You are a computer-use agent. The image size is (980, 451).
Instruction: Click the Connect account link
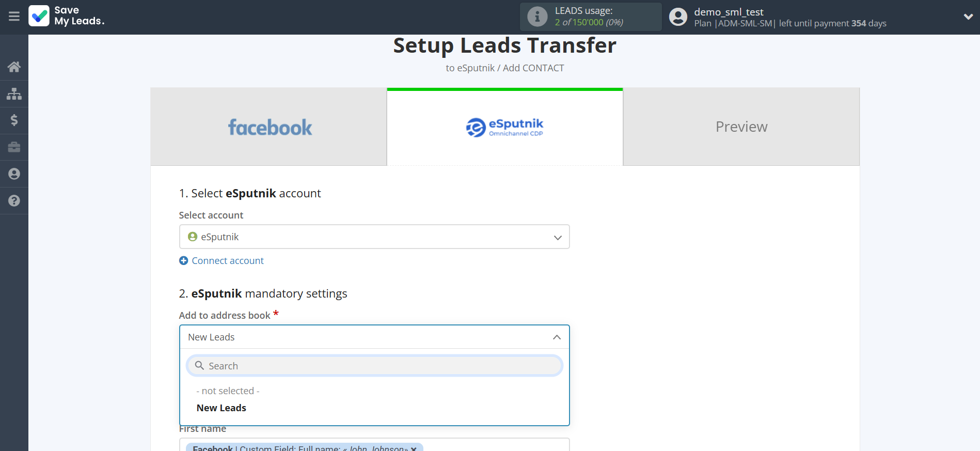pos(227,261)
